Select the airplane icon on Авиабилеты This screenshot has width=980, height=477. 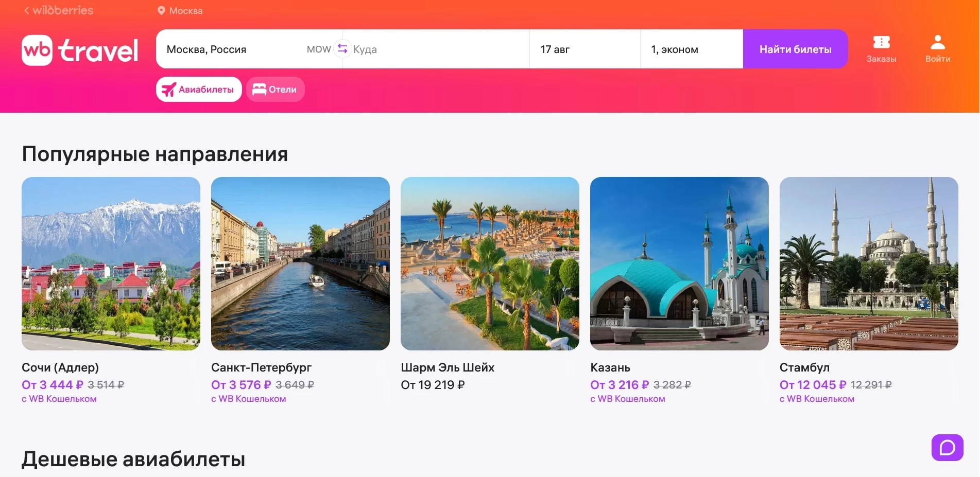[169, 89]
